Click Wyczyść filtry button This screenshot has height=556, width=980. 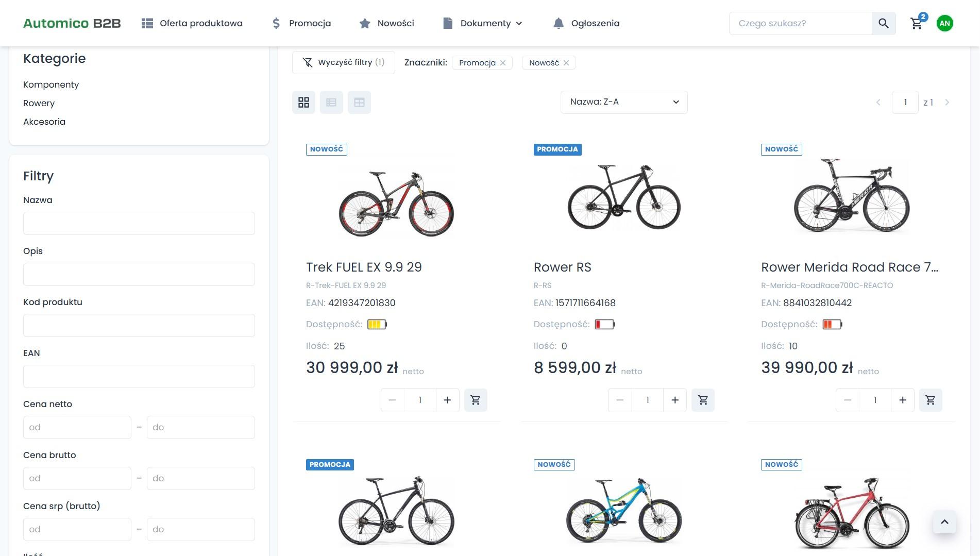click(343, 62)
